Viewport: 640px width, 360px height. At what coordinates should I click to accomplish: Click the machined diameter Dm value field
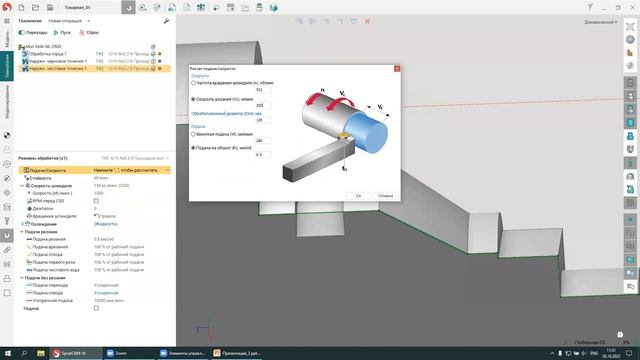tap(263, 120)
